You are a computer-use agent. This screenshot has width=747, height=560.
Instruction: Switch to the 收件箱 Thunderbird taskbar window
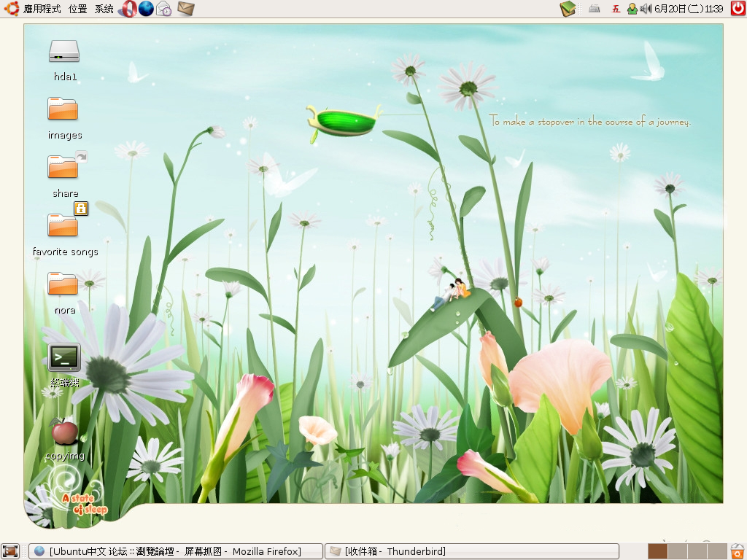472,551
